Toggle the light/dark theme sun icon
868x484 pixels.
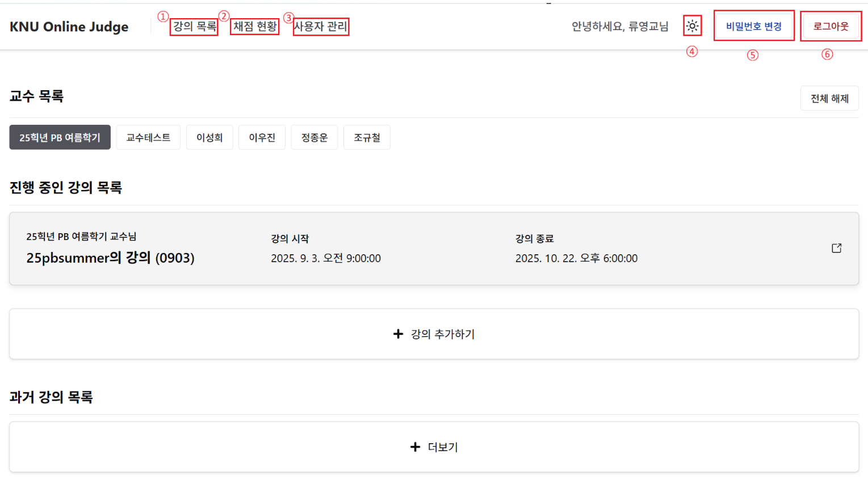tap(692, 26)
